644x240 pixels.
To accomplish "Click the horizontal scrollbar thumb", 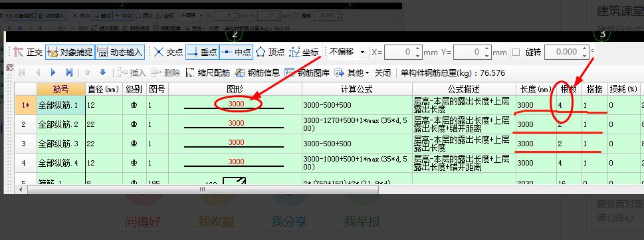I will coord(203,189).
